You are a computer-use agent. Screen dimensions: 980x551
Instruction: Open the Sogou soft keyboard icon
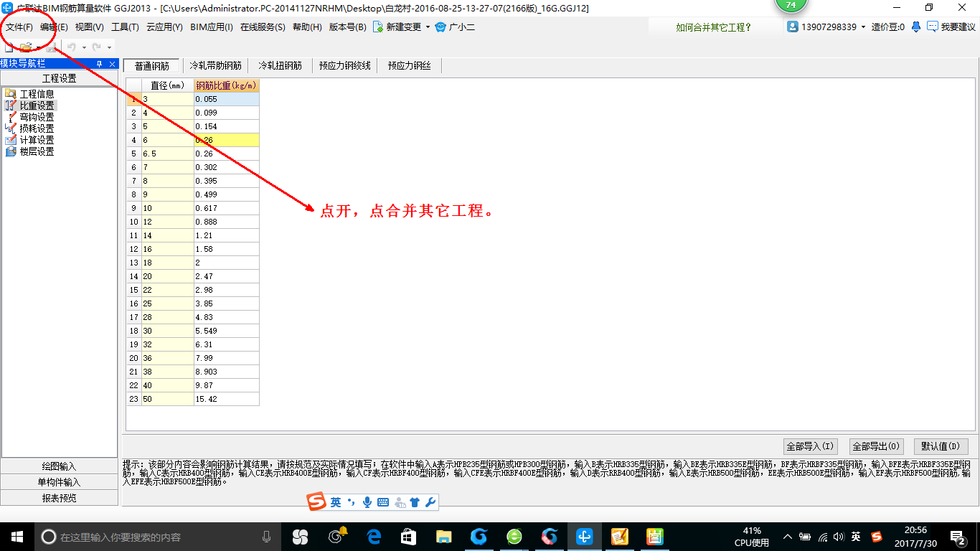click(x=383, y=502)
